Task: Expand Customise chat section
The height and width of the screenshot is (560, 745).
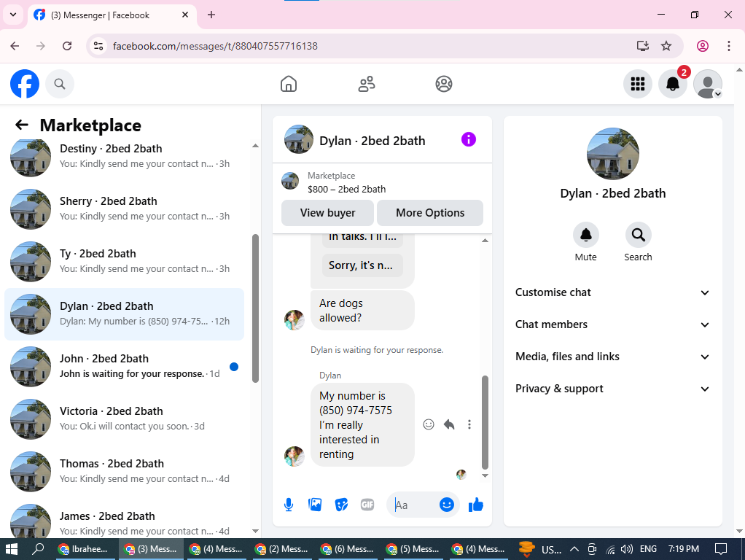Action: coord(613,292)
